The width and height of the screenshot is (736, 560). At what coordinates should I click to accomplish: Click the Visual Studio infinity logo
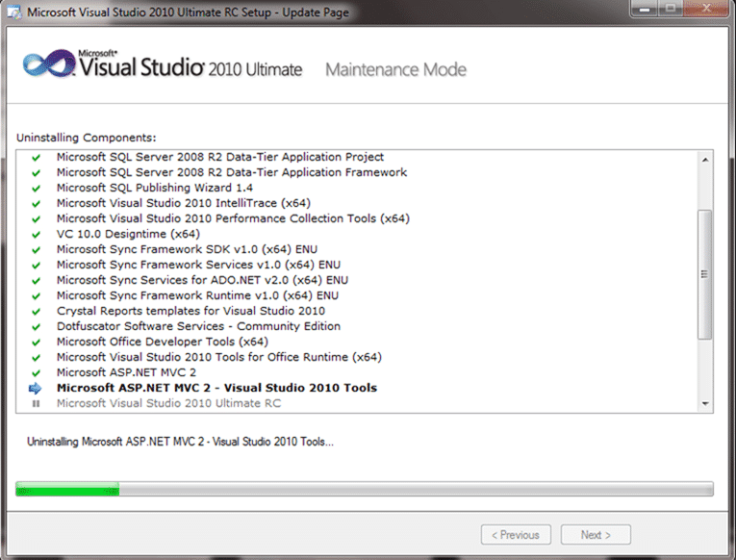click(49, 64)
